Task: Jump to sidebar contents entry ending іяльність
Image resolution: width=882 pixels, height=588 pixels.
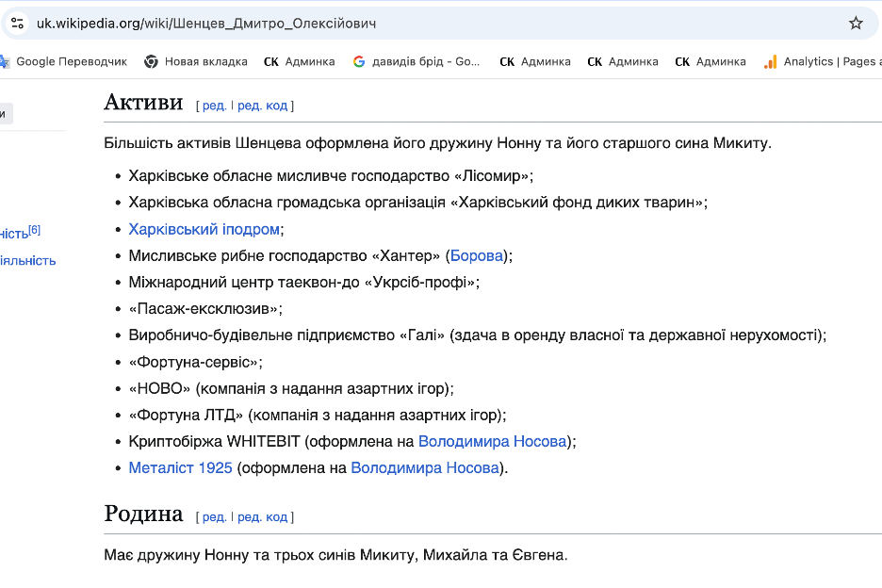Action: pyautogui.click(x=28, y=260)
